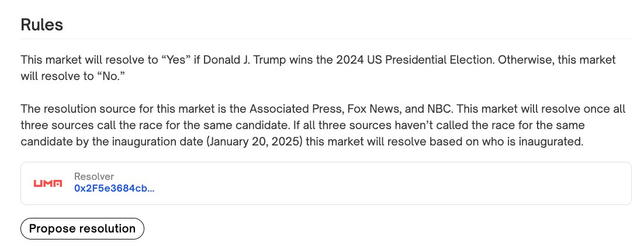Click the phrase inauguration date
This screenshot has height=250, width=644.
coord(158,141)
